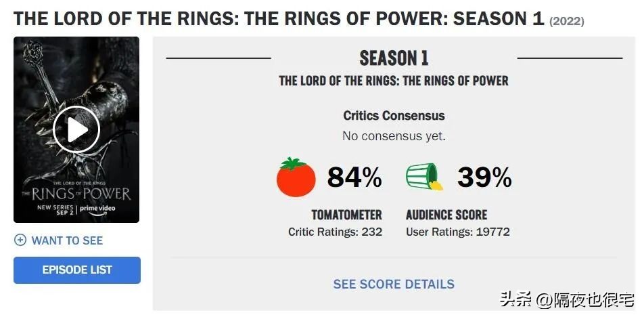Click the Season 1 panel heading
The height and width of the screenshot is (317, 644).
(394, 58)
